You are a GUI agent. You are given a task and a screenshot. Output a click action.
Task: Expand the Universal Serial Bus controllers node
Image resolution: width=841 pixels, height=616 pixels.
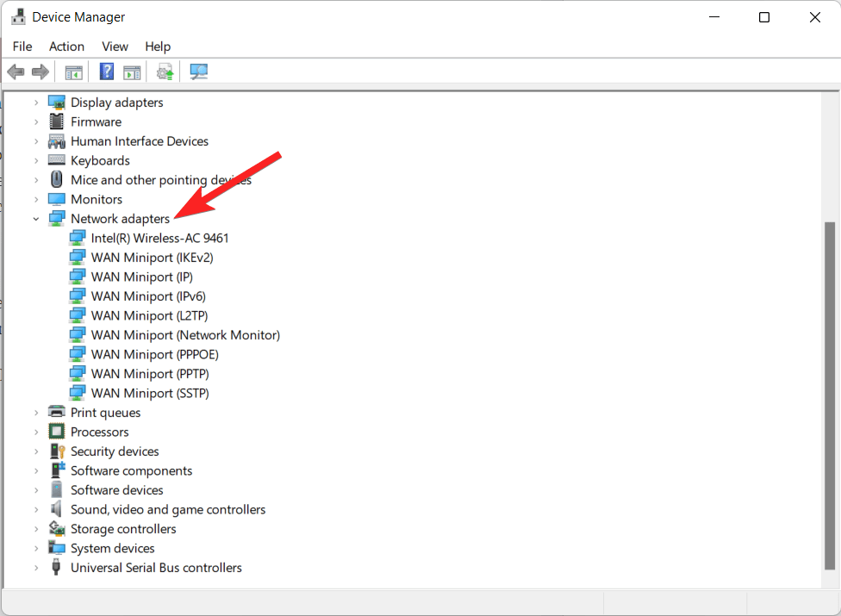(36, 568)
